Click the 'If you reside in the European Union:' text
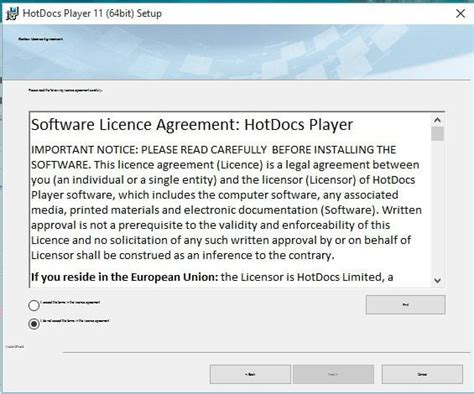474x394 pixels. click(x=124, y=277)
